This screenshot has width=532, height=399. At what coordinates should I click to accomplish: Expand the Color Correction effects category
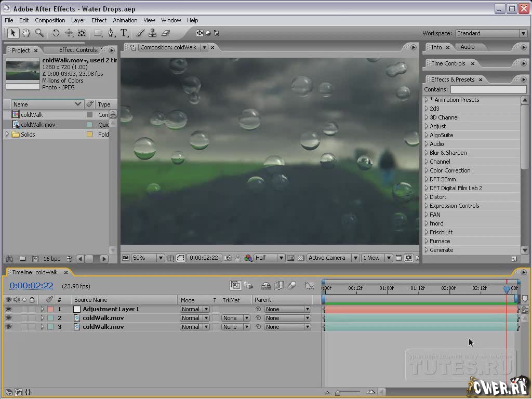pyautogui.click(x=427, y=170)
